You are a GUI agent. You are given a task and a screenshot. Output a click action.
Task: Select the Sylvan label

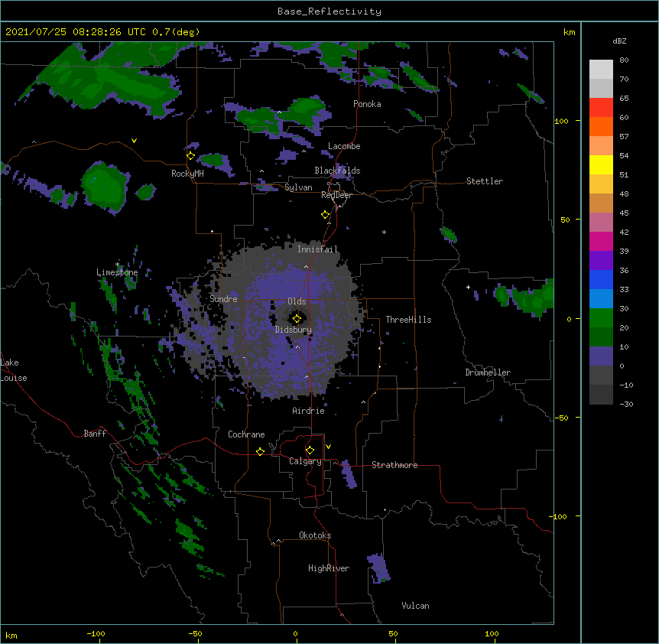tap(298, 187)
